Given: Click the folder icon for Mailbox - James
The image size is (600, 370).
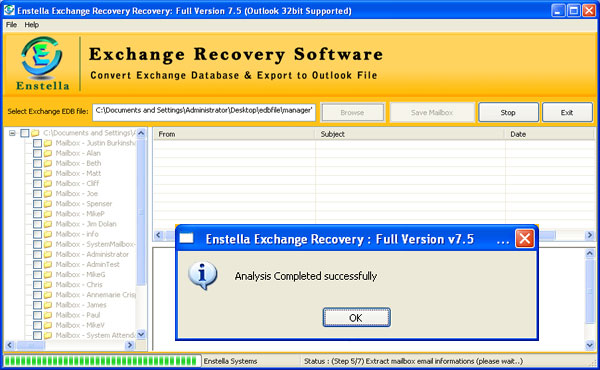Looking at the screenshot, I should [48, 305].
